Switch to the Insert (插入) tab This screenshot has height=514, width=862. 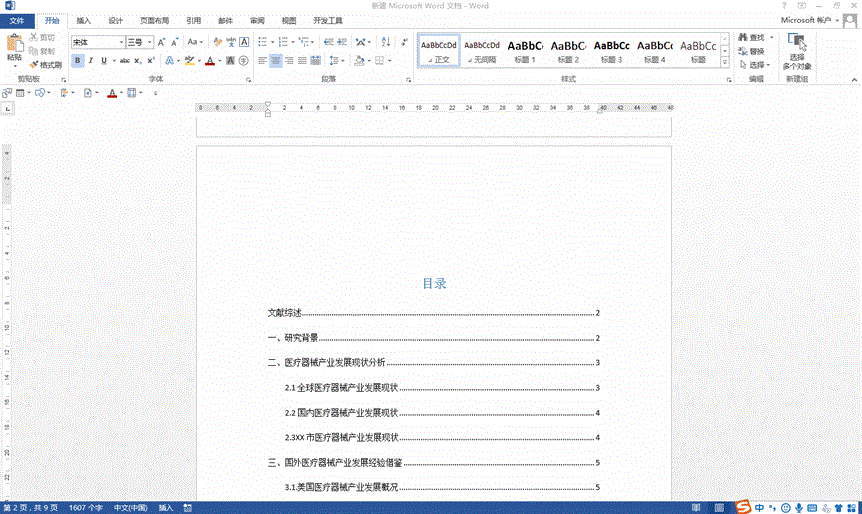tap(84, 20)
